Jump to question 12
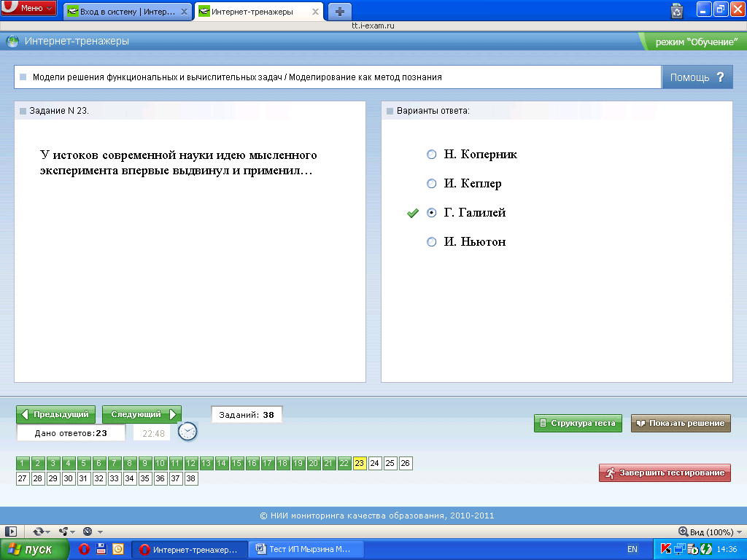The image size is (747, 560). [x=190, y=463]
